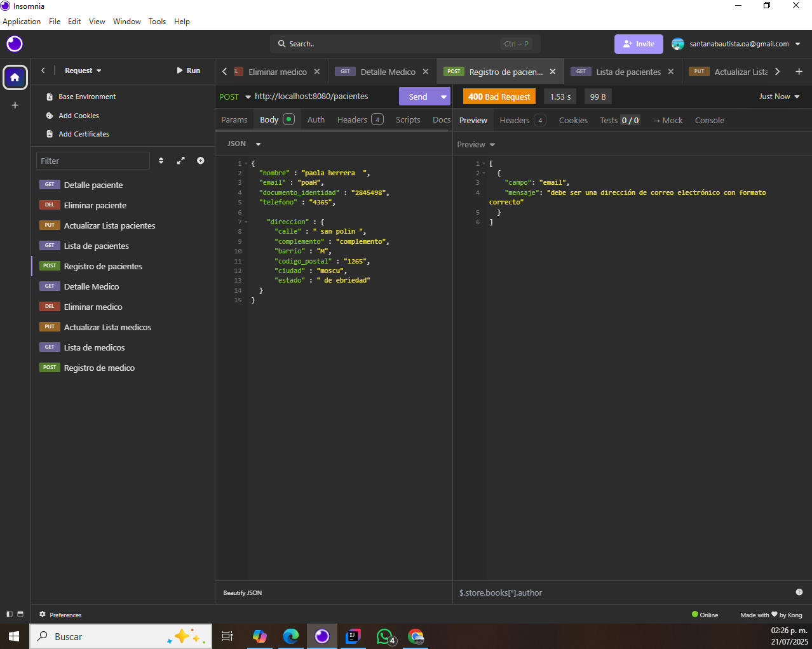Switch to Lista de pacientes tab
The image size is (812, 649).
coord(622,72)
